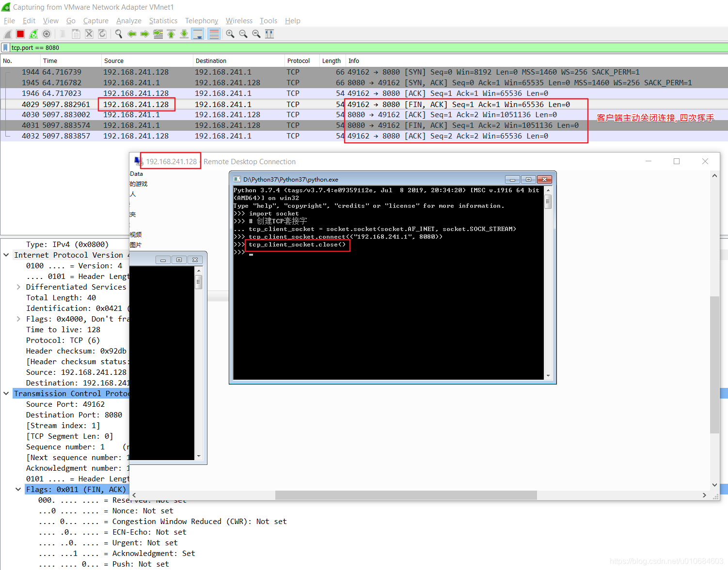Open capture options gear icon
The width and height of the screenshot is (728, 570).
coord(47,34)
